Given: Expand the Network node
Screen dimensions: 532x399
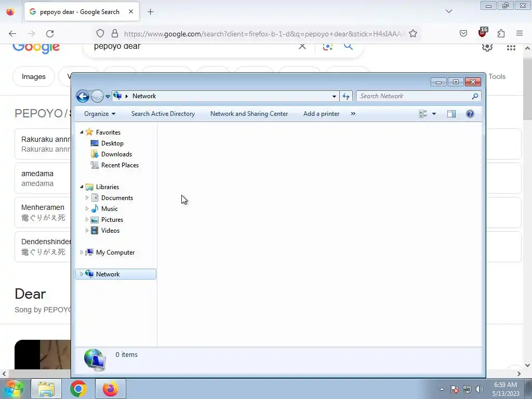Looking at the screenshot, I should 82,274.
